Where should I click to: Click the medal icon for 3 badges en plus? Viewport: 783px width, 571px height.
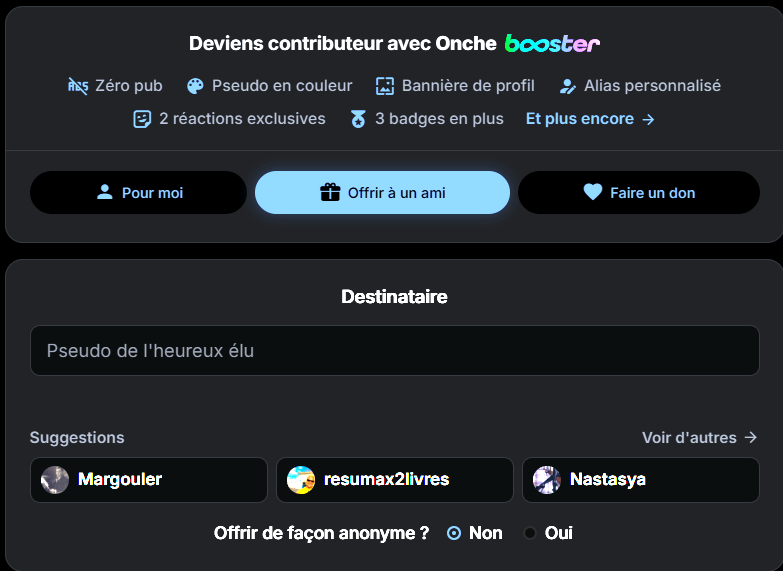click(x=358, y=119)
